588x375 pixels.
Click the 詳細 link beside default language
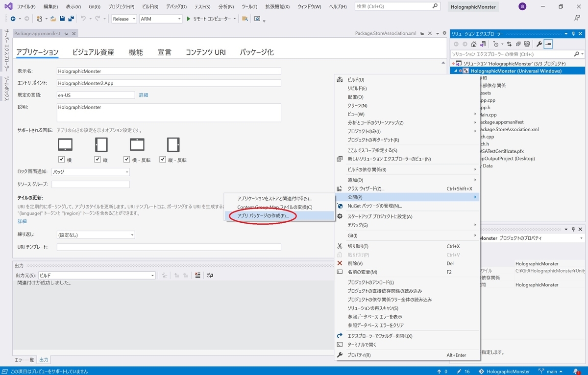144,95
